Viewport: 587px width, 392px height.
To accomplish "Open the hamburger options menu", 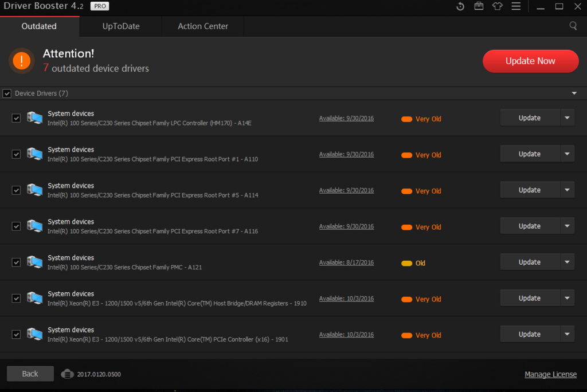I will [516, 6].
